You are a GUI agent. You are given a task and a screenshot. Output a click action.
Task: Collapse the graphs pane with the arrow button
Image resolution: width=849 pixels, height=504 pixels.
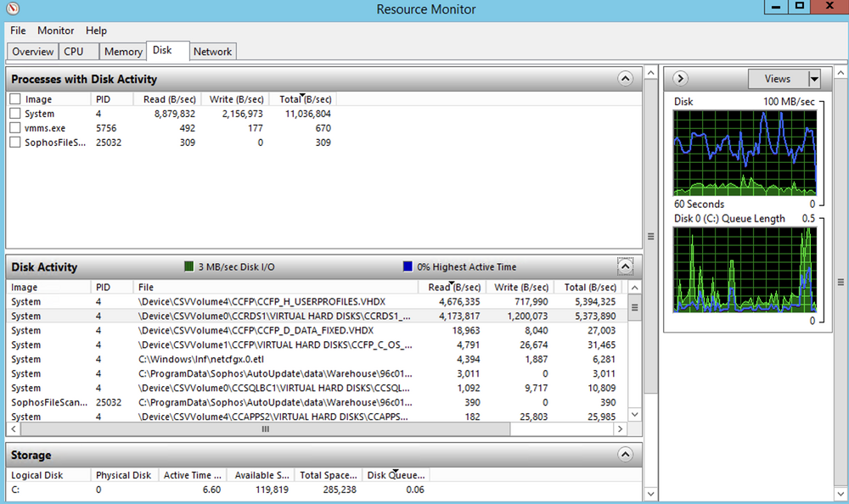[x=680, y=79]
